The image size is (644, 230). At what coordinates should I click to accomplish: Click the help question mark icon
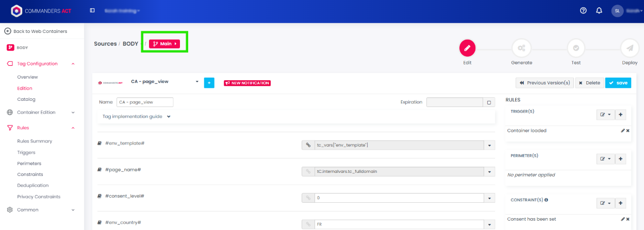583,10
